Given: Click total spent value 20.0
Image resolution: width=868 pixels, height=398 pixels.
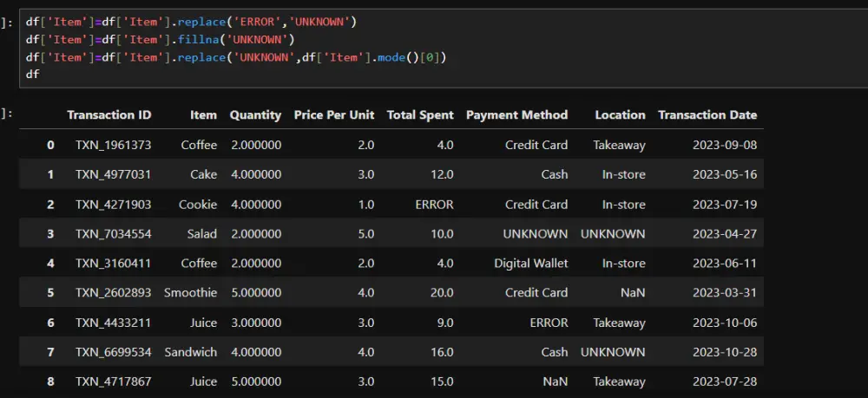Looking at the screenshot, I should pos(443,292).
